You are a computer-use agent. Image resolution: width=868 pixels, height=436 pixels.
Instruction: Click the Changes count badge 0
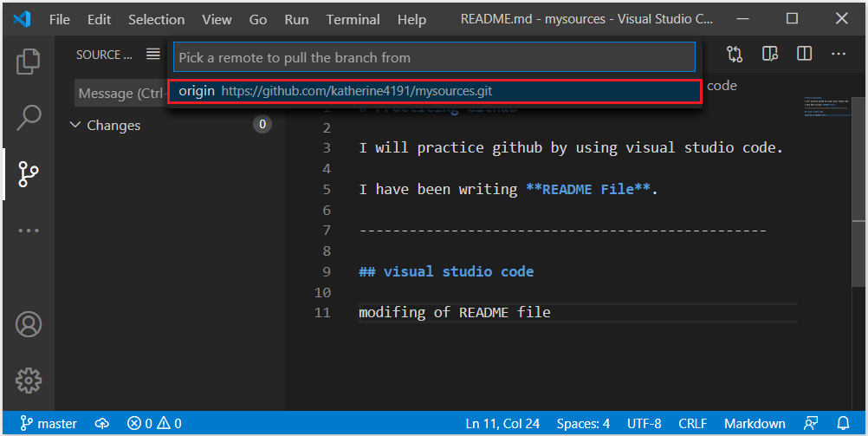262,125
